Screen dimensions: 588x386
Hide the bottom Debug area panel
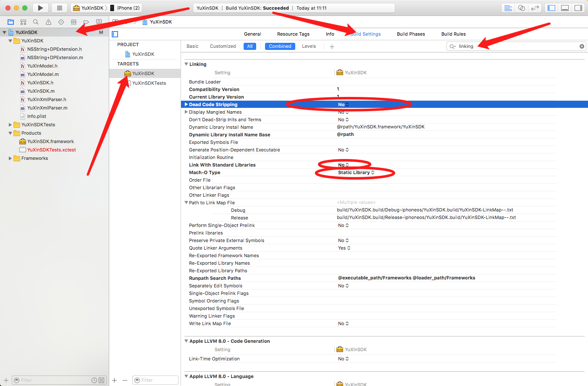565,8
